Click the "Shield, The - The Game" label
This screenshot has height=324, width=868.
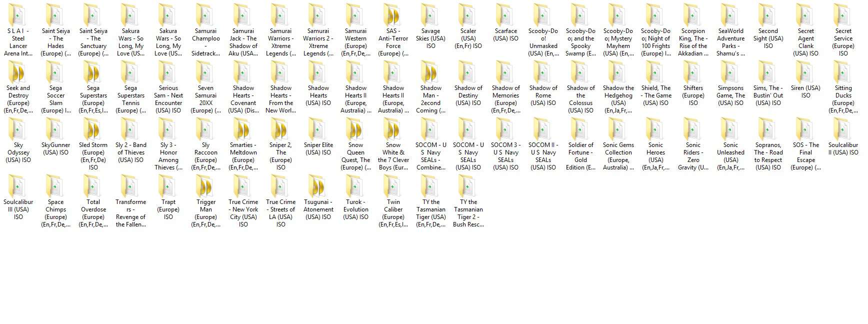655,95
